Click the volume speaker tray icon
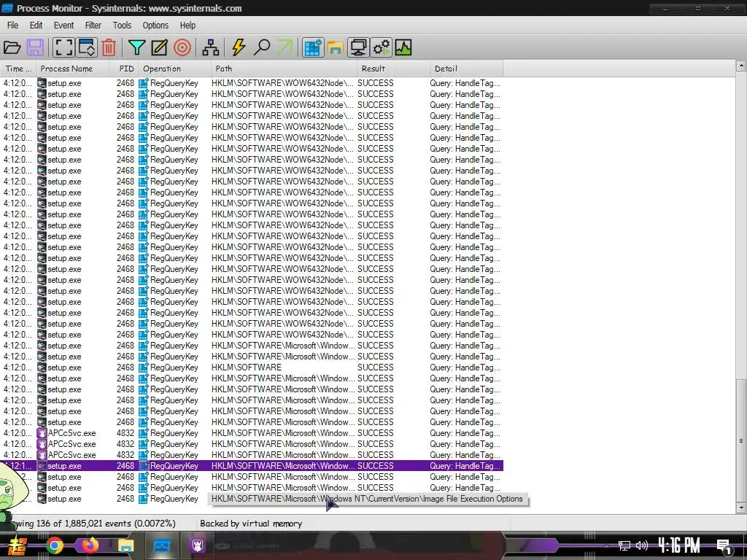This screenshot has width=747, height=560. point(642,545)
